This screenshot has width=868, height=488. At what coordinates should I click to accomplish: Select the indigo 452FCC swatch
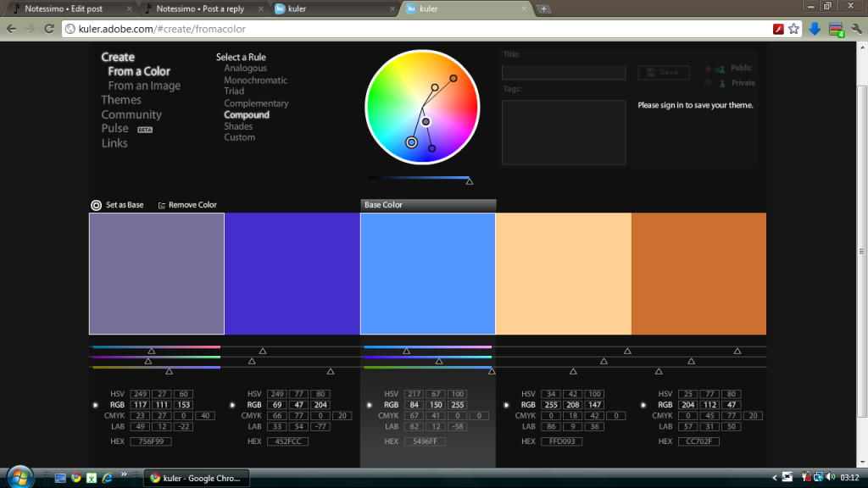(x=292, y=274)
